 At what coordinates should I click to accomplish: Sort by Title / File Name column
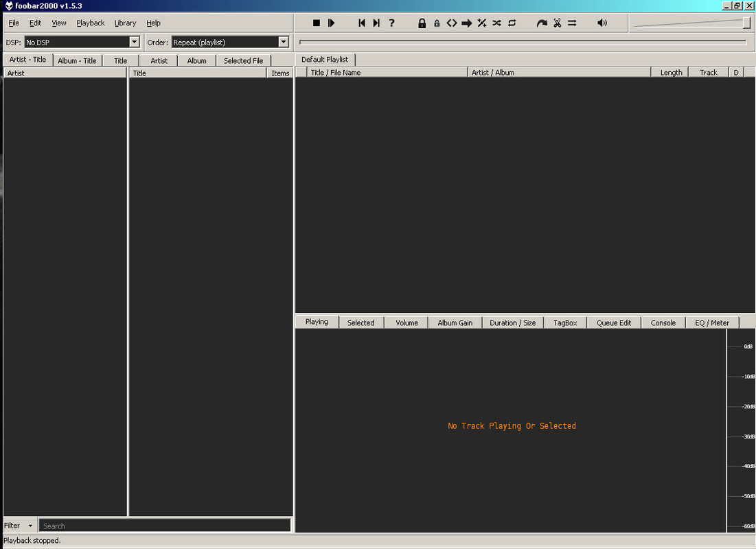pyautogui.click(x=387, y=72)
